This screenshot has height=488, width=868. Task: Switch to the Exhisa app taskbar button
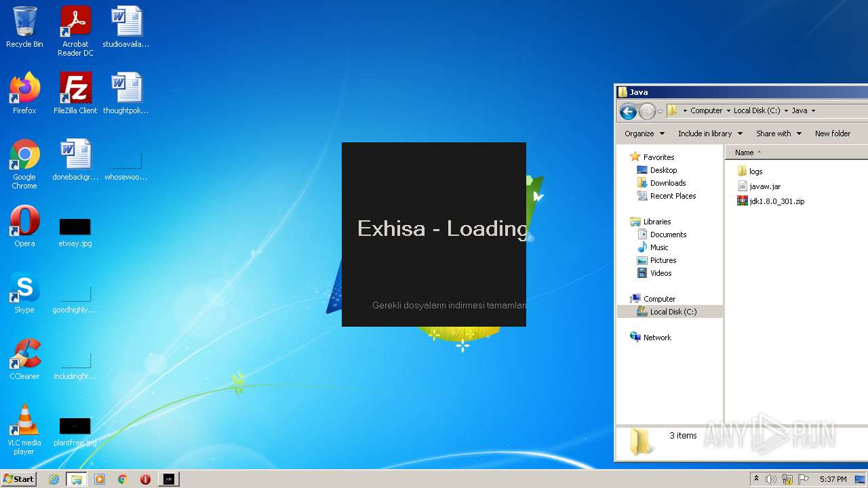click(169, 479)
